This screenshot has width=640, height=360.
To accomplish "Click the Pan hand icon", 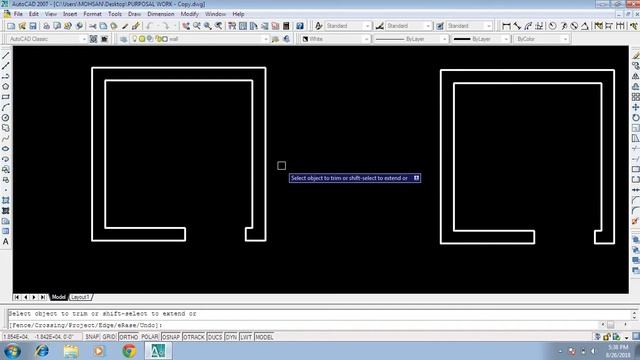I will point(186,26).
